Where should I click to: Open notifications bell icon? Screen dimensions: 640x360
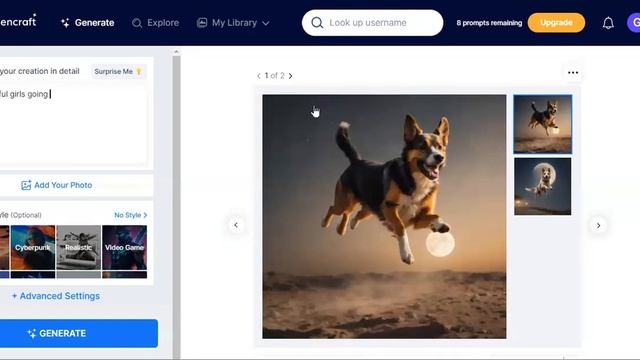tap(608, 23)
